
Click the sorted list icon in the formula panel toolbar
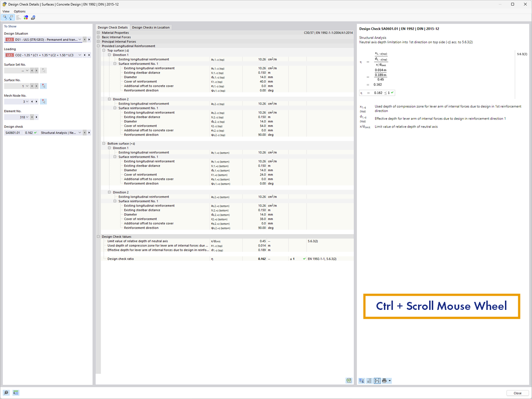coord(369,380)
